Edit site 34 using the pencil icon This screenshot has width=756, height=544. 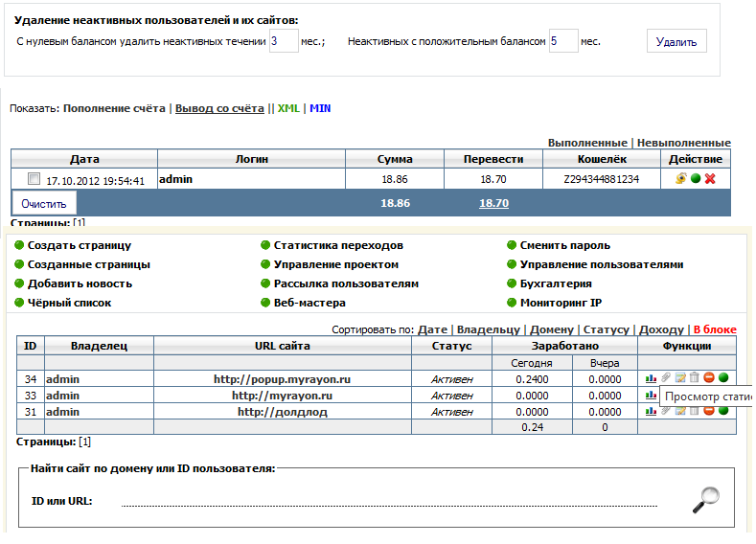click(680, 377)
